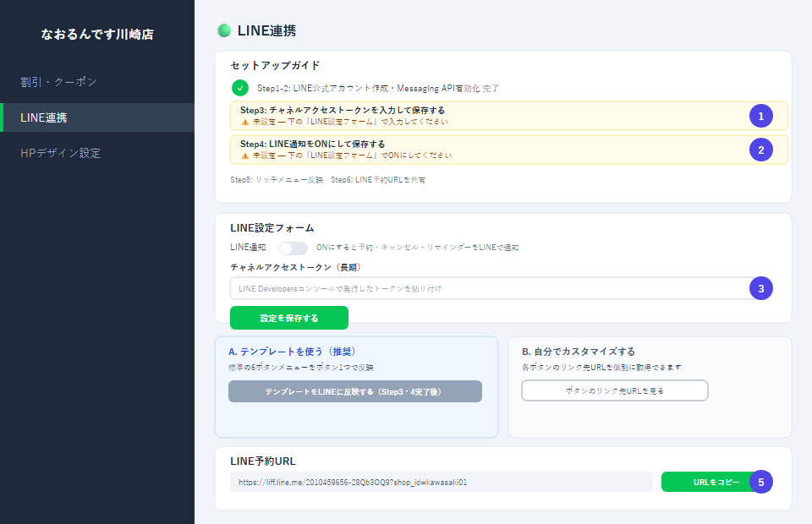This screenshot has height=524, width=812.
Task: Click the LINE設定フォーム heading
Action: click(272, 228)
